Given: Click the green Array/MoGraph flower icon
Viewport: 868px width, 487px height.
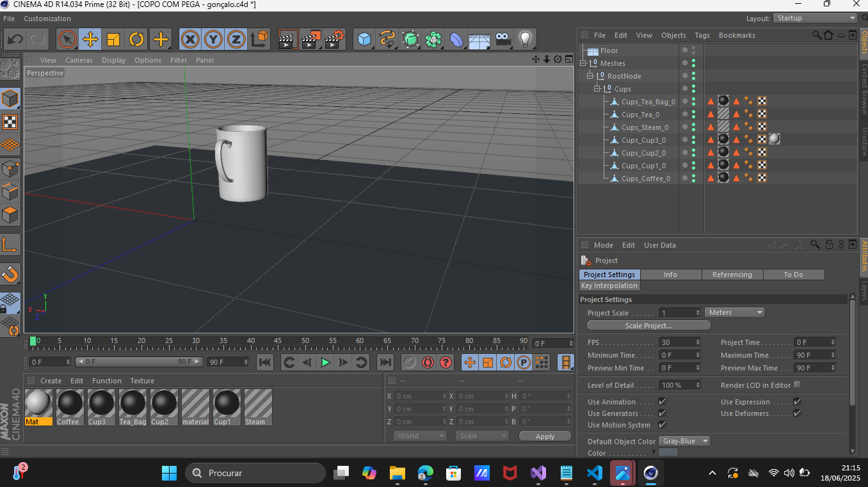Looking at the screenshot, I should 433,40.
